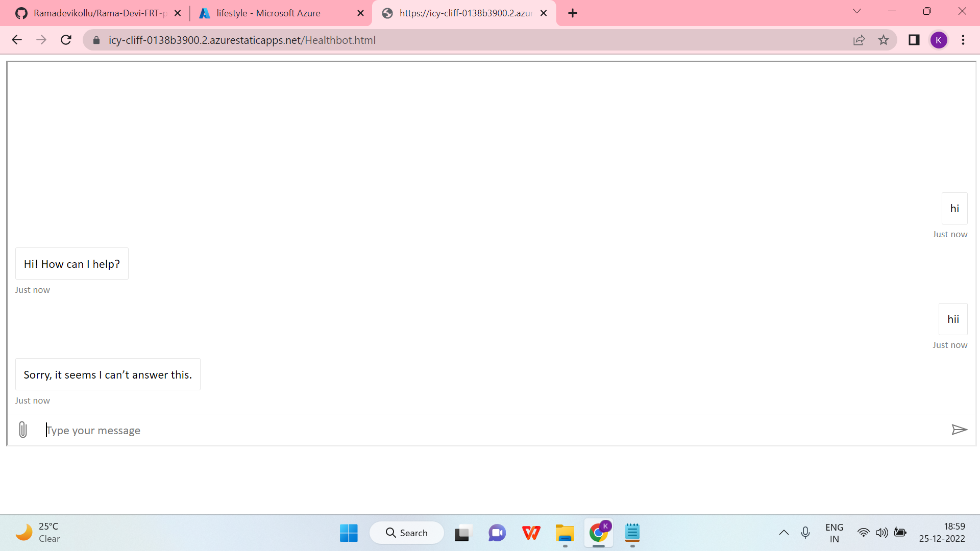Open the Chrome profile K avatar
980x551 pixels.
point(938,40)
